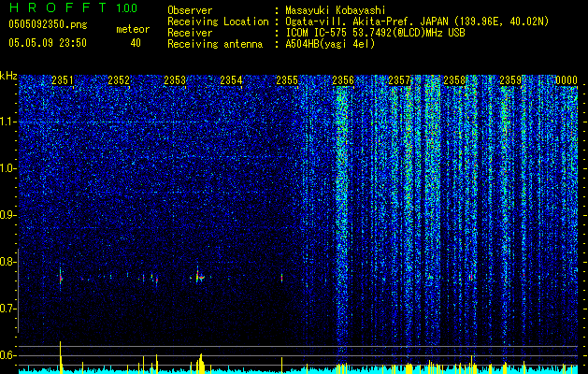
Task: Click the 0.8 kHz axis label
Action: (x=7, y=262)
